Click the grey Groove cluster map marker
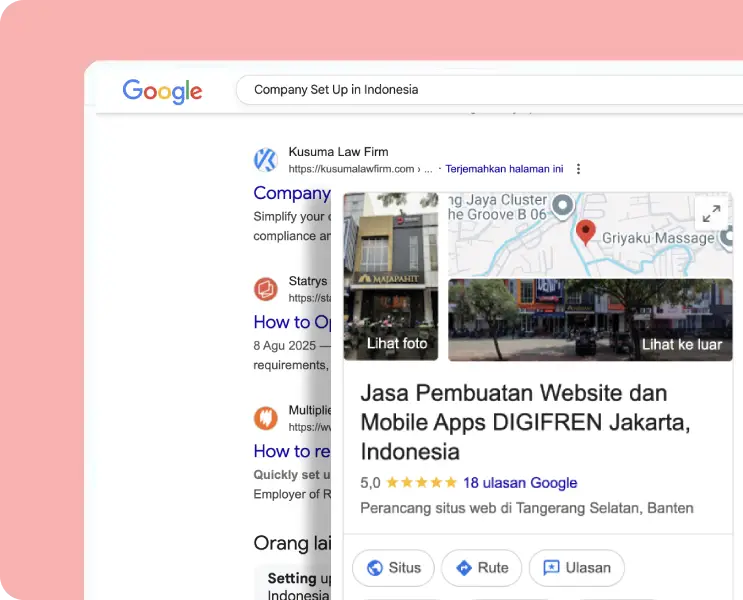 click(563, 205)
